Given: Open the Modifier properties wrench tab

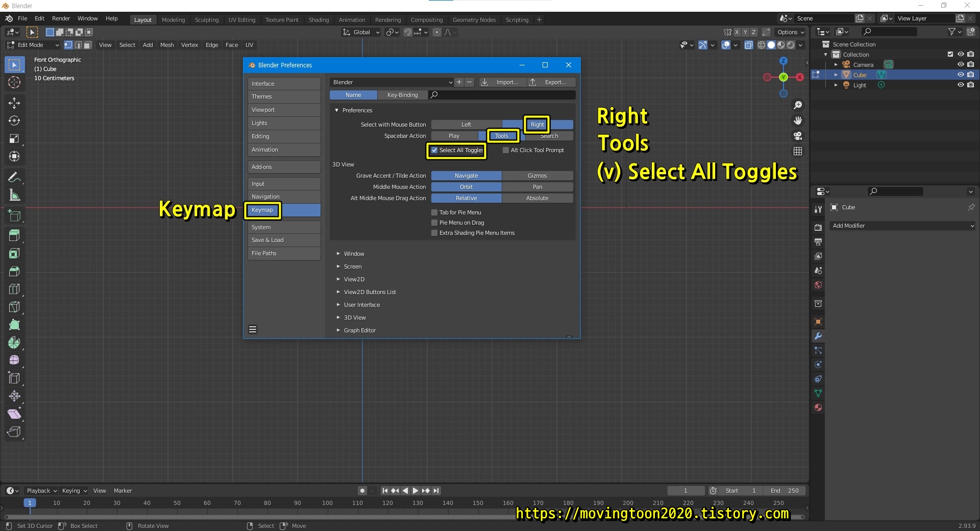Looking at the screenshot, I should tap(818, 336).
